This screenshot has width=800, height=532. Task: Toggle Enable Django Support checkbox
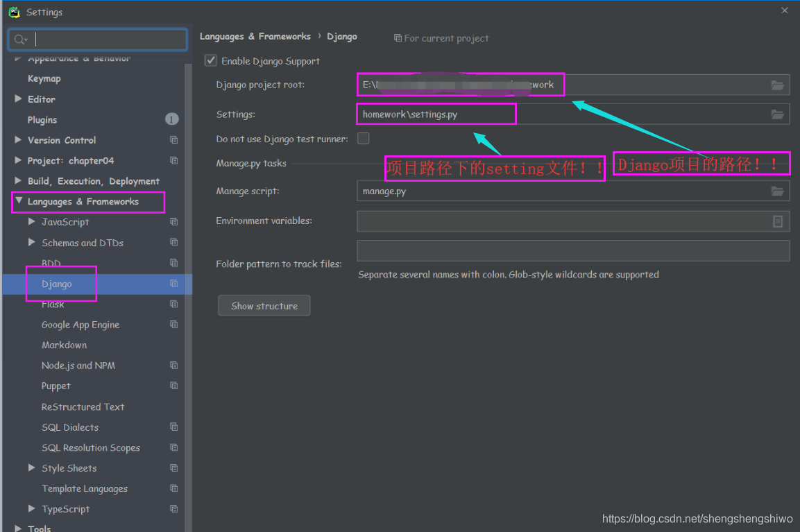211,61
